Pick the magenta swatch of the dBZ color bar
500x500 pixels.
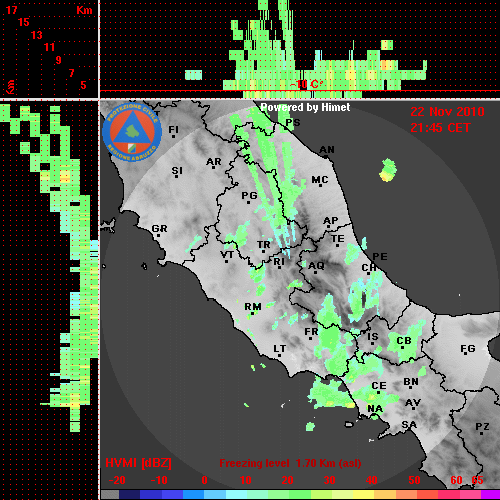click(490, 495)
